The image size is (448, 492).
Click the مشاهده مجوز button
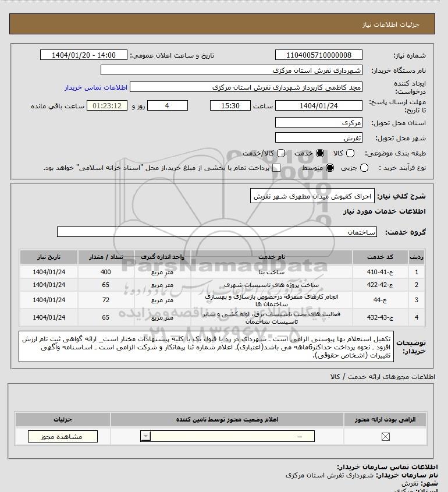pos(63,437)
